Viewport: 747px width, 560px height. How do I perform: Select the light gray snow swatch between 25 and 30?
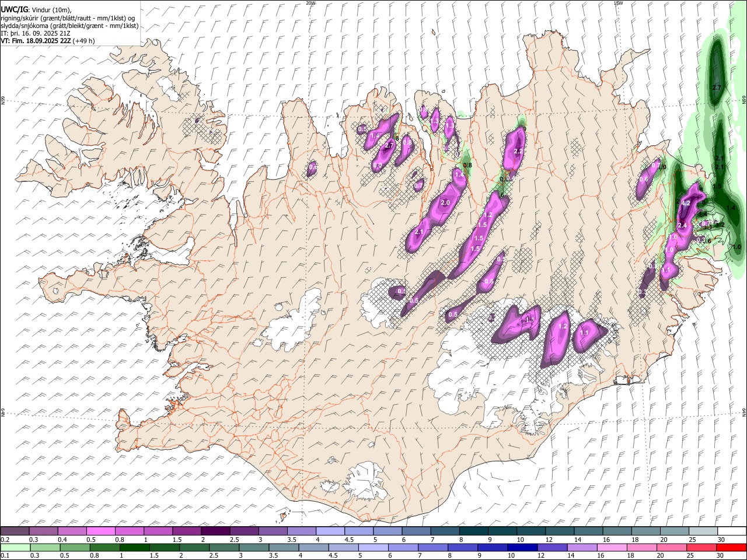[x=702, y=531]
